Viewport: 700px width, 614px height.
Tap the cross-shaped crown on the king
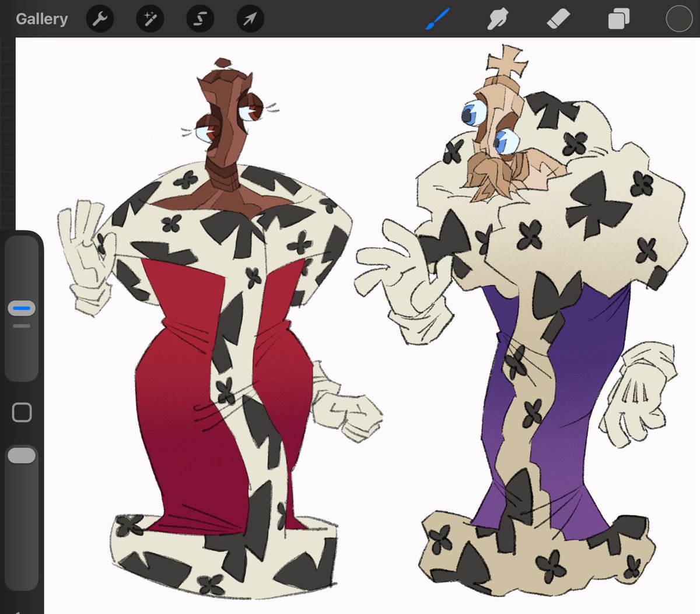click(x=506, y=61)
